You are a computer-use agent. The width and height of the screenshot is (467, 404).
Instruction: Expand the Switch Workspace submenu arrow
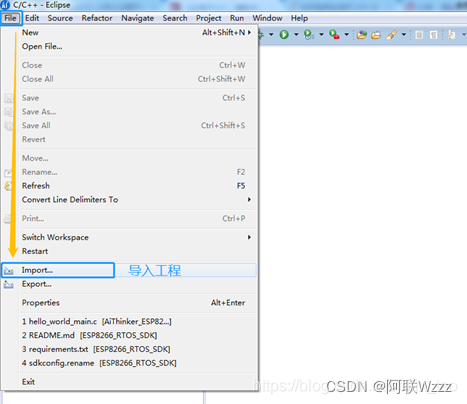249,237
